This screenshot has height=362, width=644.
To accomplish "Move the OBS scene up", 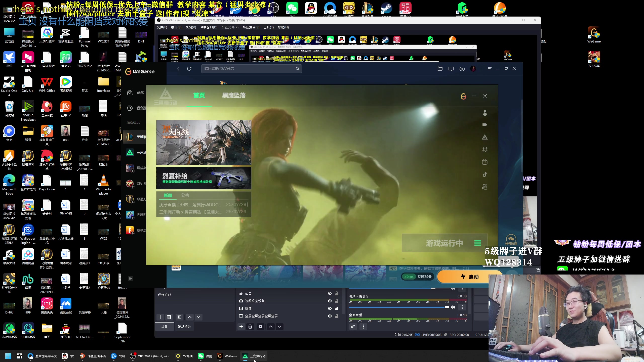I will pyautogui.click(x=190, y=317).
